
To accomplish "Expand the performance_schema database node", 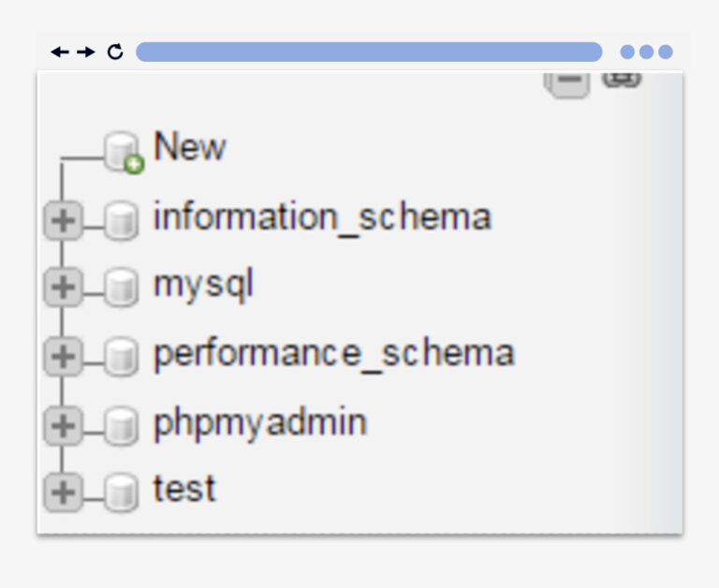I will click(64, 356).
